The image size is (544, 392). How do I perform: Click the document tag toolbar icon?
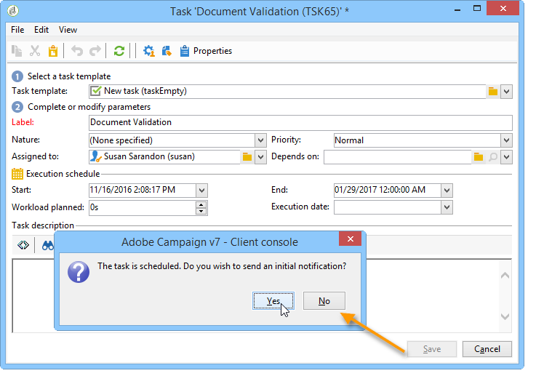point(167,51)
